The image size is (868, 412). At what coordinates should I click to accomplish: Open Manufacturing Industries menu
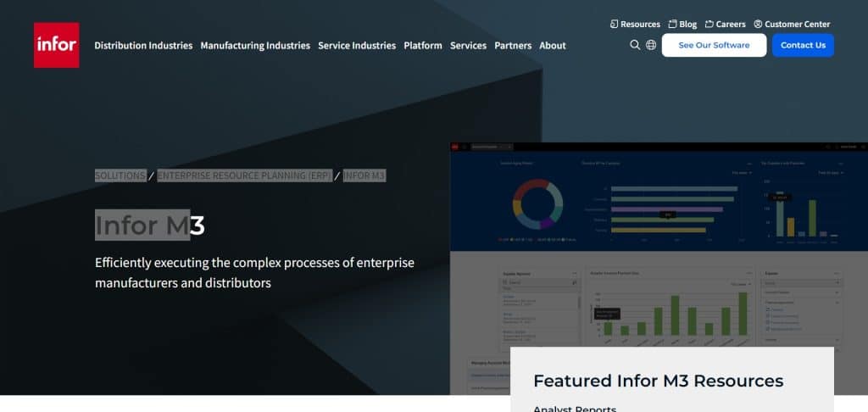click(x=255, y=46)
